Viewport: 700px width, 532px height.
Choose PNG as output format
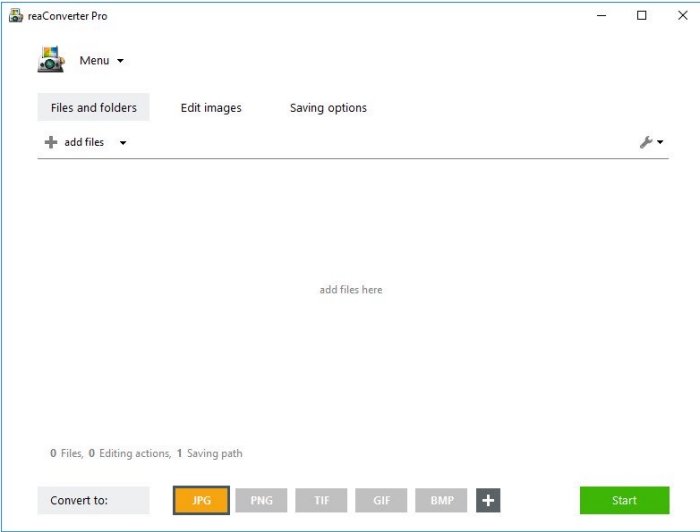[261, 500]
